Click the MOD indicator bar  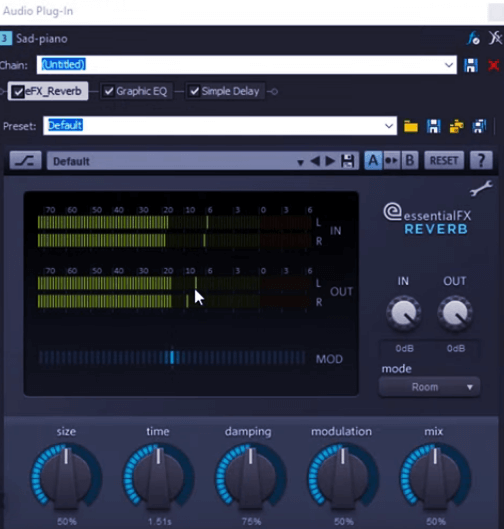172,358
